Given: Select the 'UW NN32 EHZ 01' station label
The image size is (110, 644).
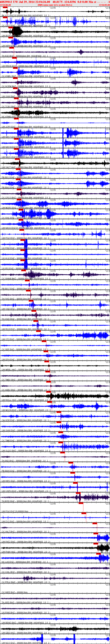Looking at the screenshot, I should [10, 228].
